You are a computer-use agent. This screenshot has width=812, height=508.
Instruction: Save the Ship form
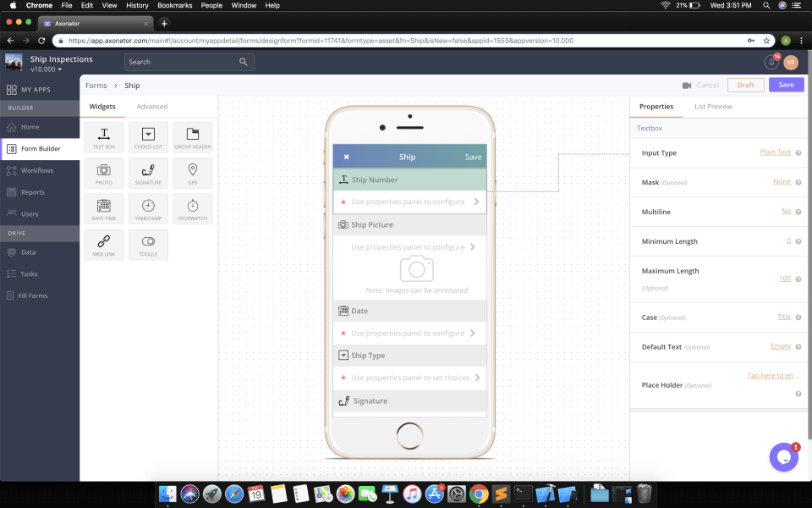pos(785,85)
